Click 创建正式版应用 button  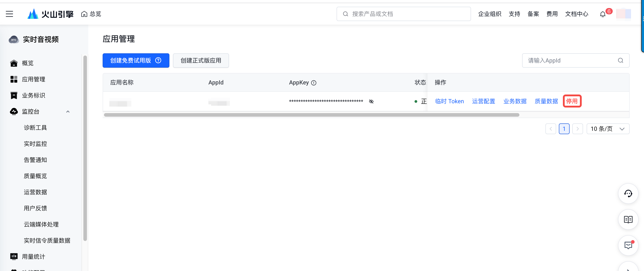coord(201,60)
